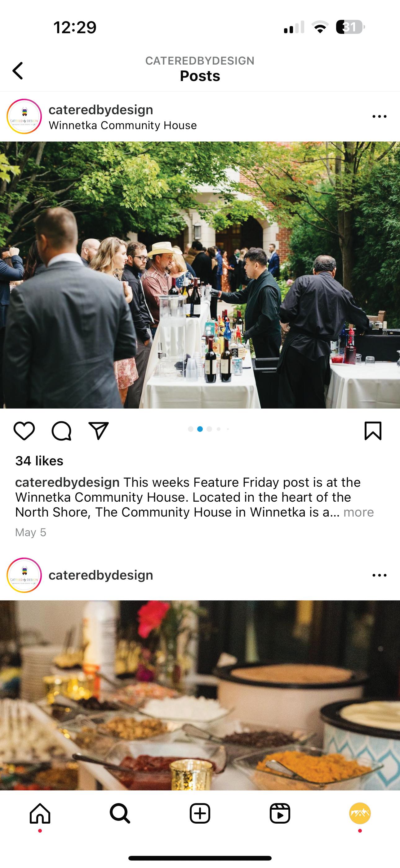Expand caption by tapping more
Image resolution: width=400 pixels, height=868 pixels.
358,512
